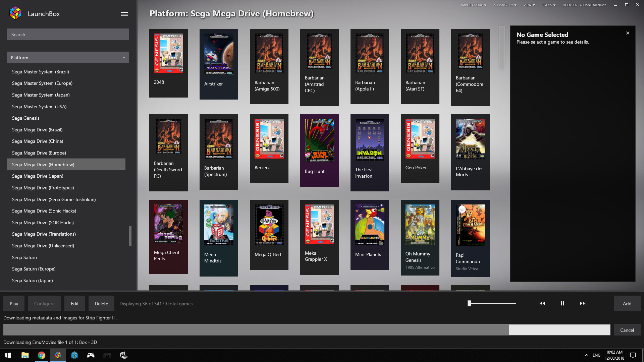Open the taskbar clock and date
The height and width of the screenshot is (362, 644).
(x=614, y=355)
